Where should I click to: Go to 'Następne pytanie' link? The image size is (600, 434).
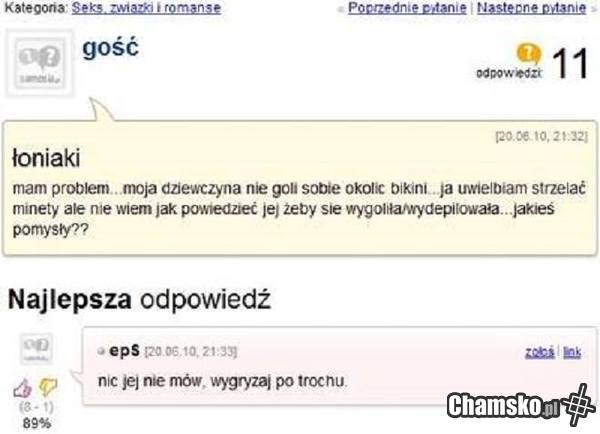[x=532, y=8]
